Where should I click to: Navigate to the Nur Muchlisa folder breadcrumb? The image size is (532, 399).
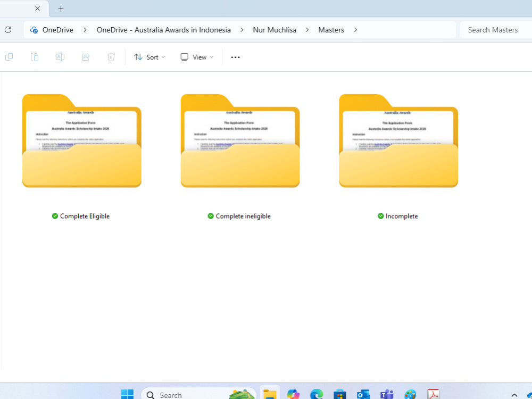(x=275, y=30)
